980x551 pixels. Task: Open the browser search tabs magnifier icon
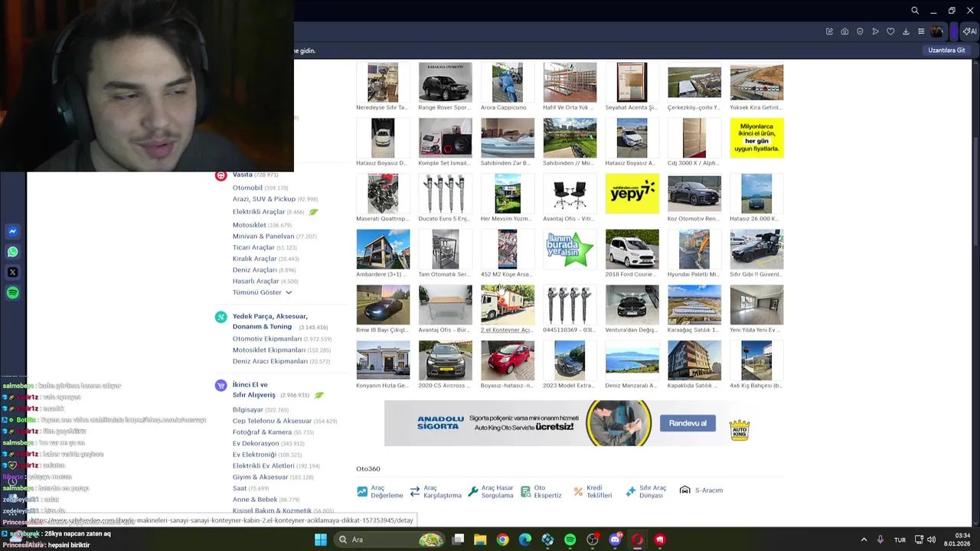(915, 11)
